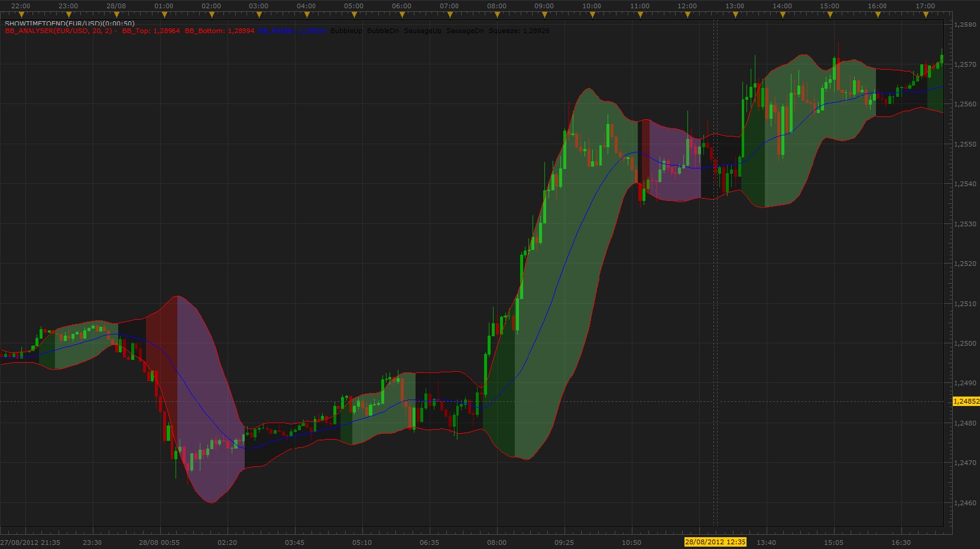Click the yellow marker under 10:00
The height and width of the screenshot is (549, 980).
[x=592, y=14]
